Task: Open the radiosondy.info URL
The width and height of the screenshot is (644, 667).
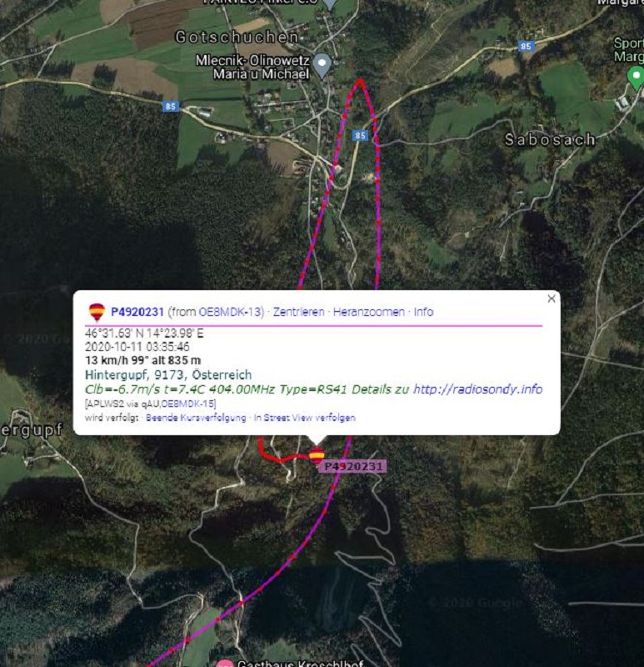Action: coord(477,389)
